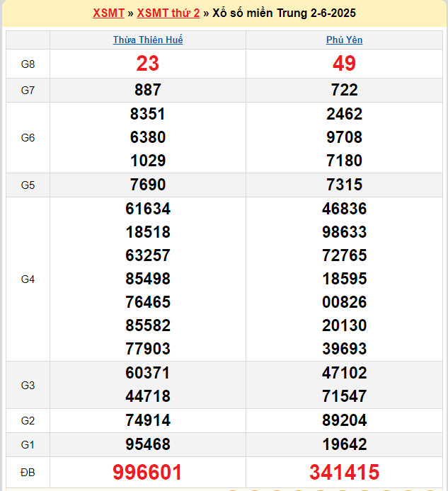Click the G4 row label
This screenshot has height=491, width=448.
click(x=28, y=279)
